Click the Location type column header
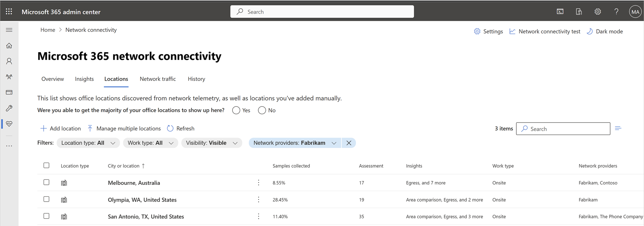This screenshot has height=226, width=644. tap(75, 166)
